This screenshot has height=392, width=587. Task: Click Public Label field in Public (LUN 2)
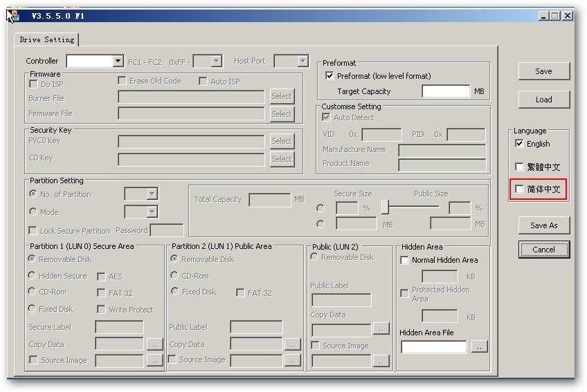point(341,300)
